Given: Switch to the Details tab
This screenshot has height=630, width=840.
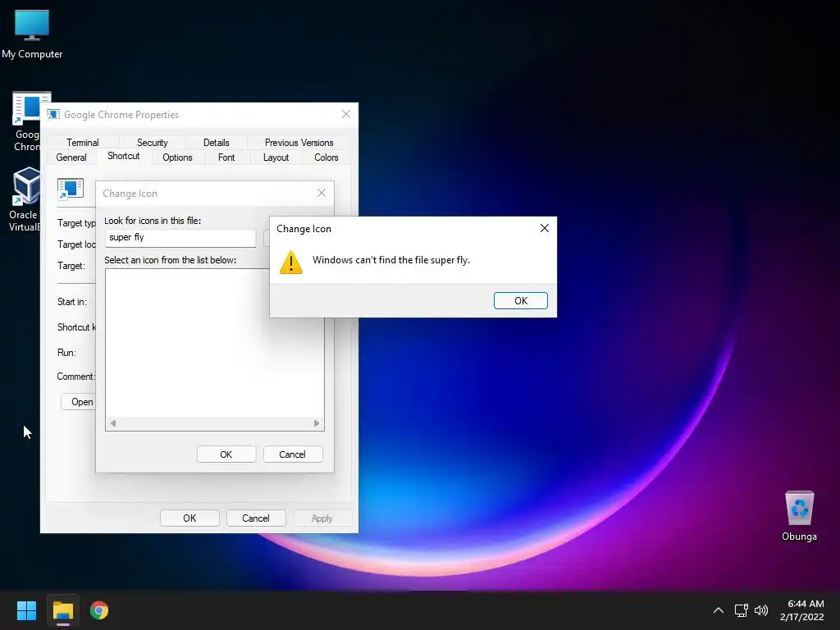Looking at the screenshot, I should (216, 143).
